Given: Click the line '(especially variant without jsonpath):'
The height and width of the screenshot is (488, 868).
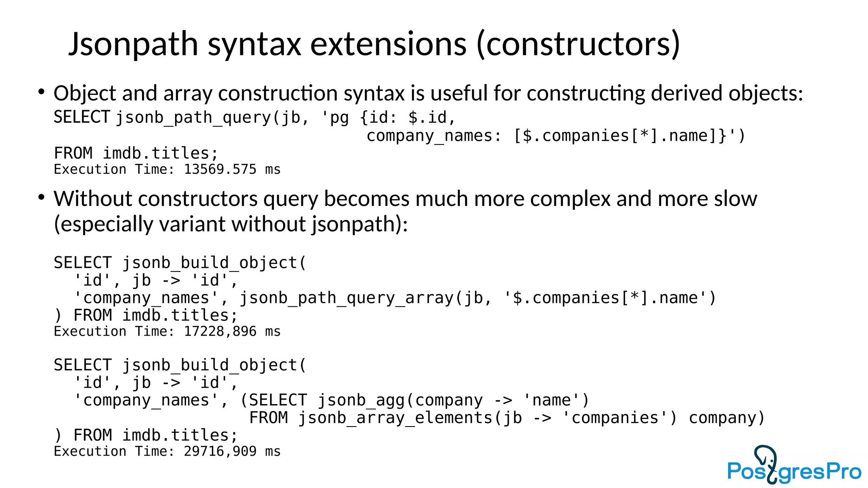Looking at the screenshot, I should tap(231, 224).
